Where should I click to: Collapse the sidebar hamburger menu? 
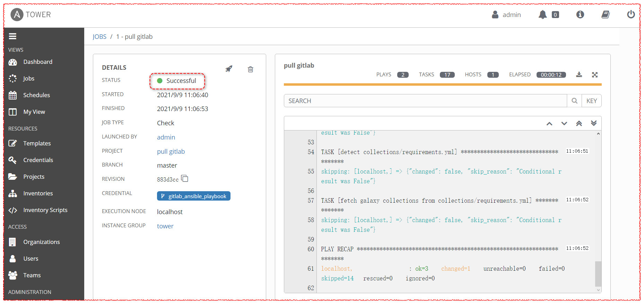click(13, 36)
